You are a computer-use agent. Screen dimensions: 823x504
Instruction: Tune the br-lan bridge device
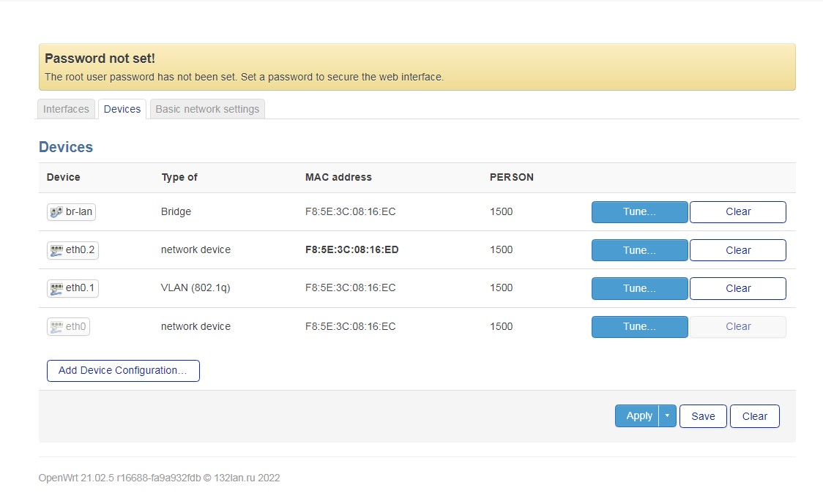639,211
